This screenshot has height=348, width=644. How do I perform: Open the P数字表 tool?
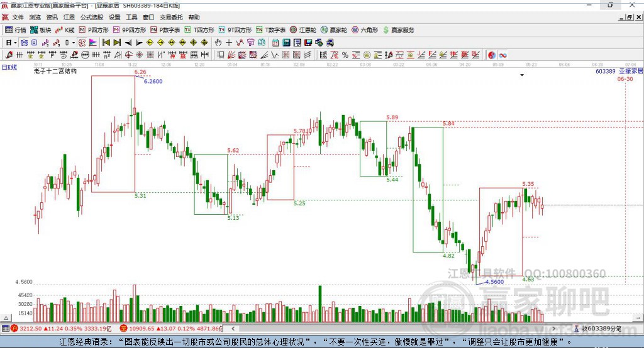click(165, 30)
